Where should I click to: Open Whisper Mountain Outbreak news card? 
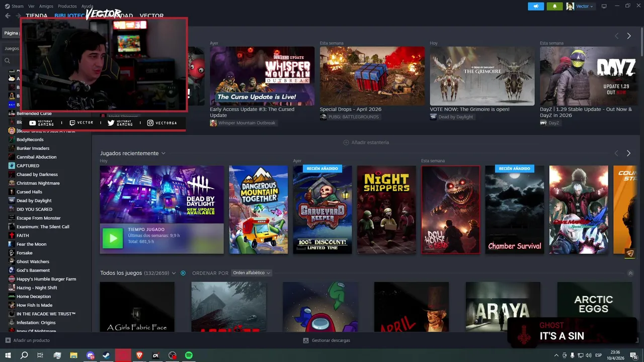coord(262,76)
